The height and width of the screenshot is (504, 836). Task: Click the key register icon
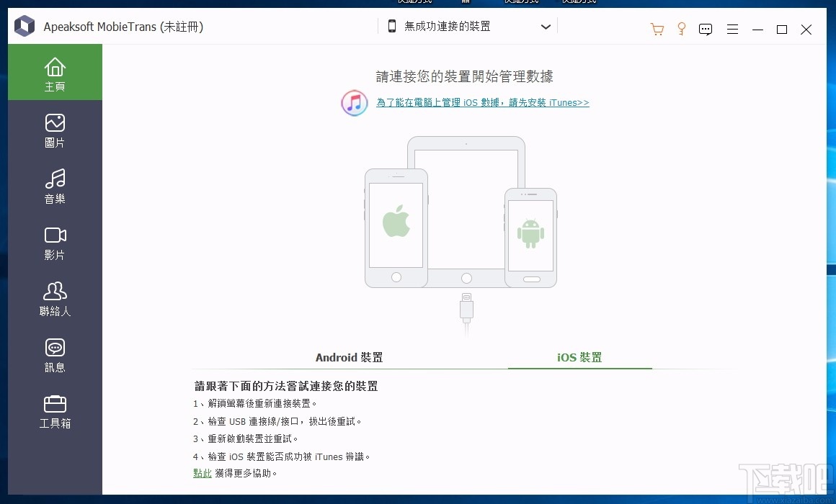coord(681,29)
